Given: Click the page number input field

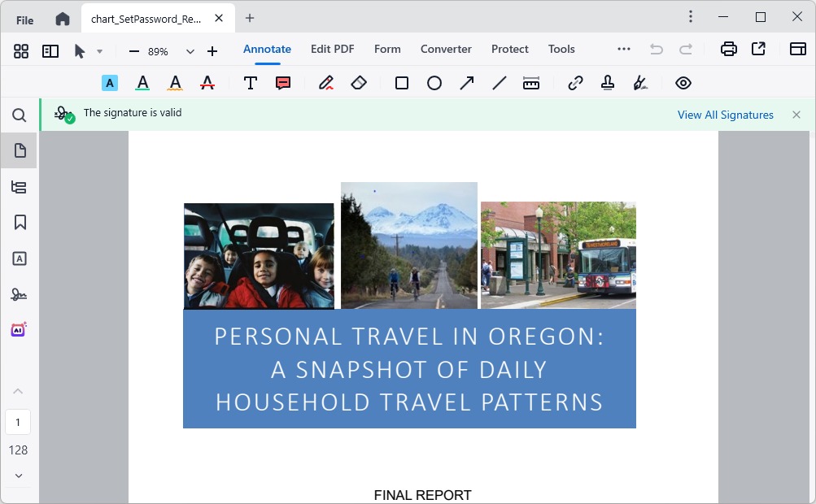Looking at the screenshot, I should click(x=18, y=422).
